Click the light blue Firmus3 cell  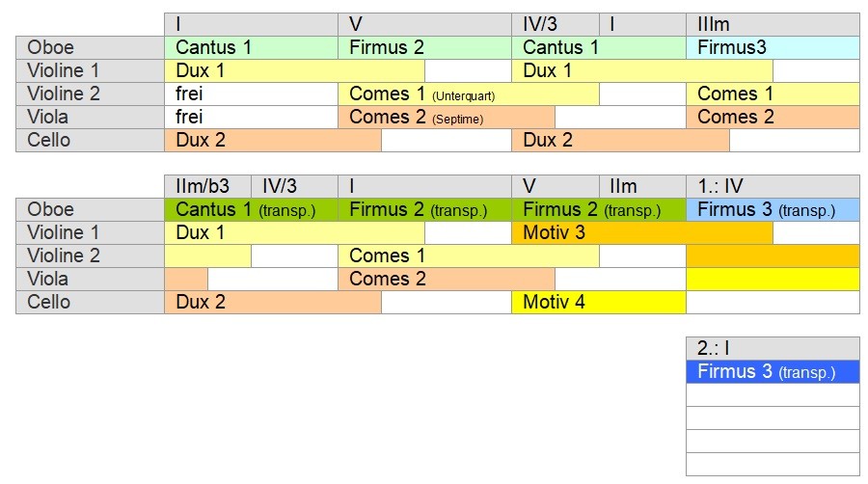pos(772,47)
